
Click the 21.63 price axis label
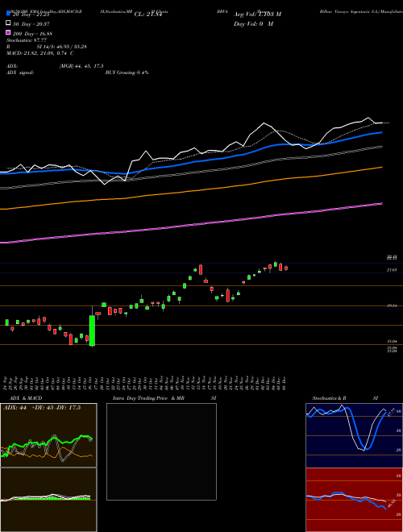point(392,270)
